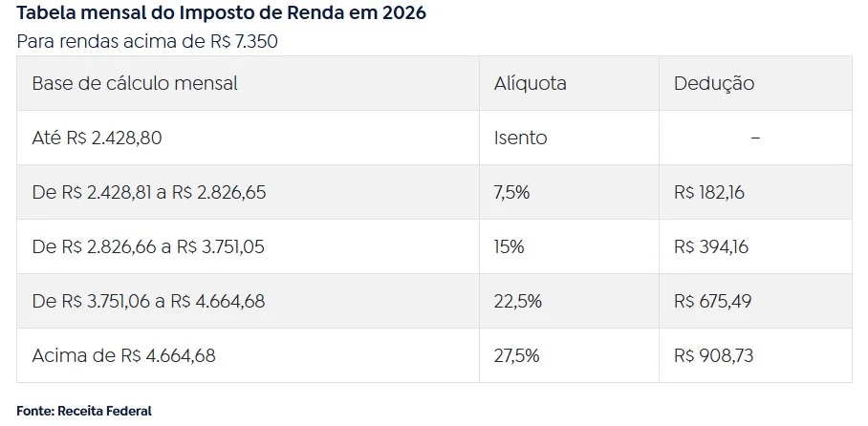The width and height of the screenshot is (868, 426).
Task: Select the 'De R$ 2.826,66 a R$ 3.751,05' cell
Action: coord(148,246)
